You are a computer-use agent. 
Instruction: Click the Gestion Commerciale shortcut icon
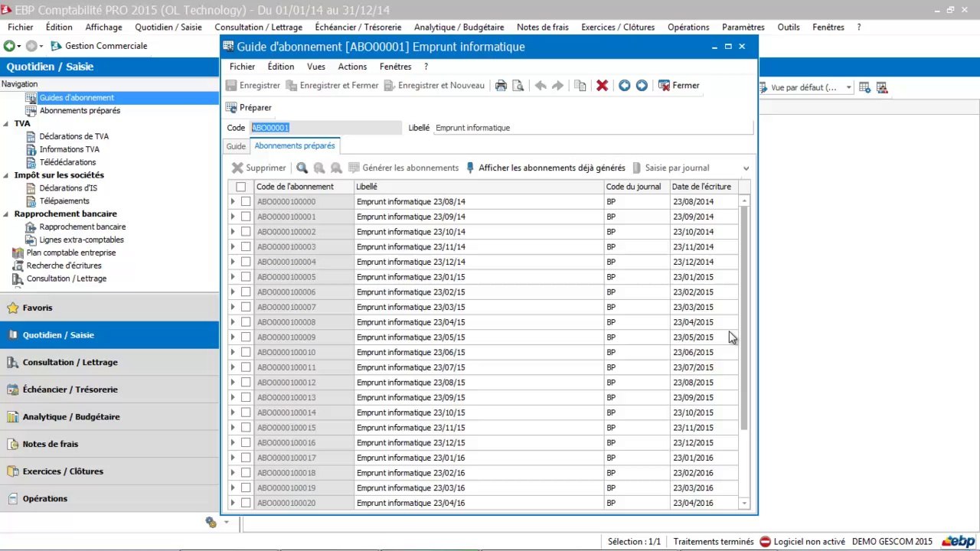click(56, 46)
